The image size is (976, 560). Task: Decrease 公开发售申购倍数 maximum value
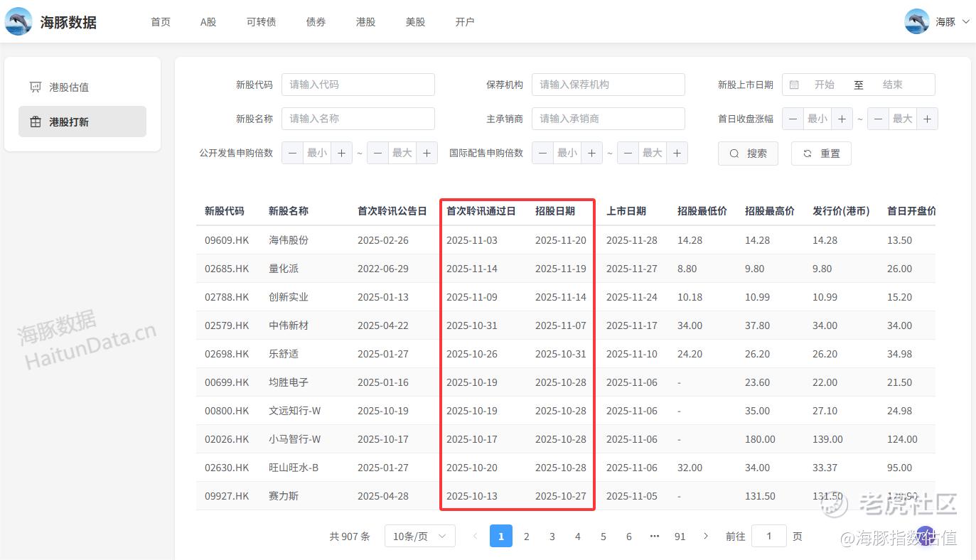[378, 153]
